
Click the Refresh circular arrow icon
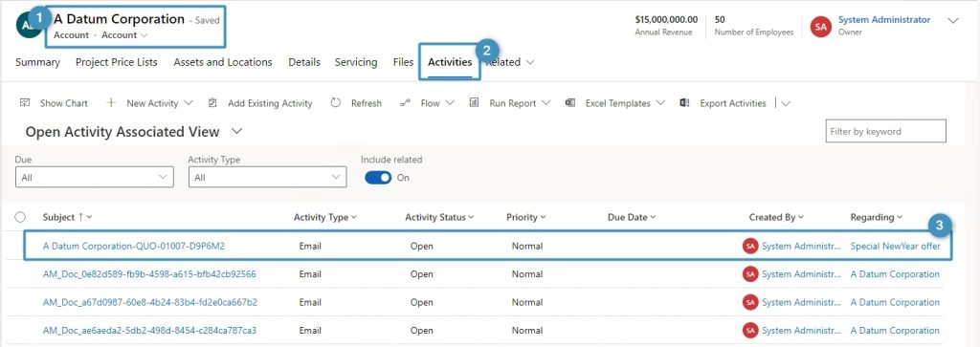pyautogui.click(x=336, y=103)
